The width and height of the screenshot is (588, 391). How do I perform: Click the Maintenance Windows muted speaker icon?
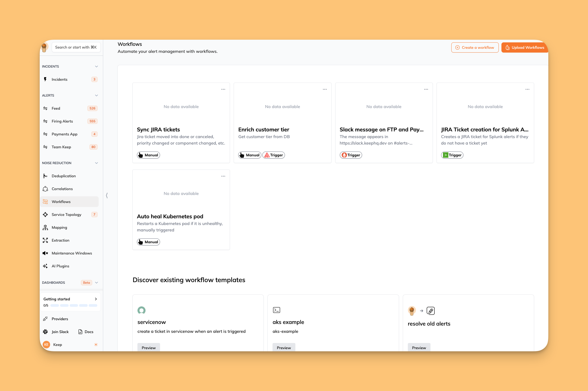[x=45, y=253]
